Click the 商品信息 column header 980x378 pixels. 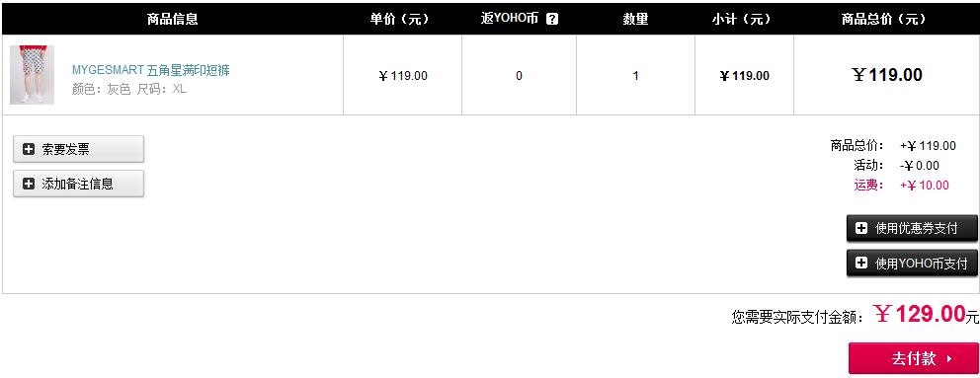(x=173, y=20)
